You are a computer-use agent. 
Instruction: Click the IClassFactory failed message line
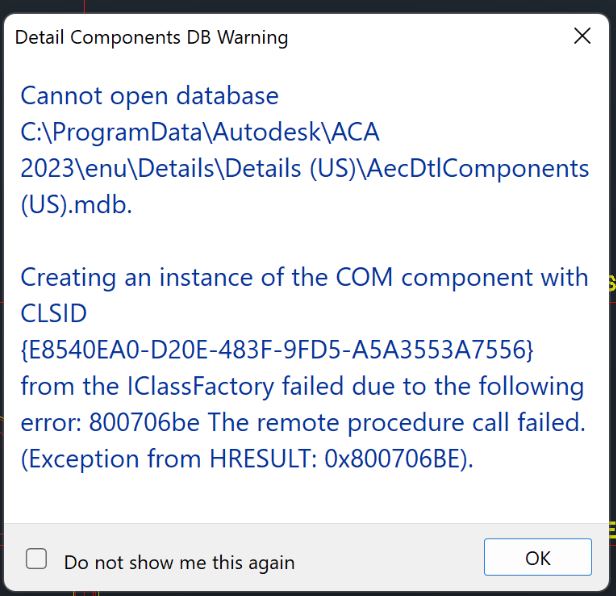pyautogui.click(x=302, y=386)
